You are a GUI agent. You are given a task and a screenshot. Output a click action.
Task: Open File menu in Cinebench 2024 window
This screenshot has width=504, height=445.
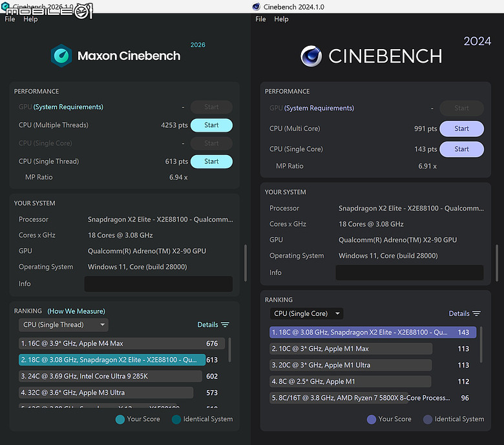coord(260,19)
